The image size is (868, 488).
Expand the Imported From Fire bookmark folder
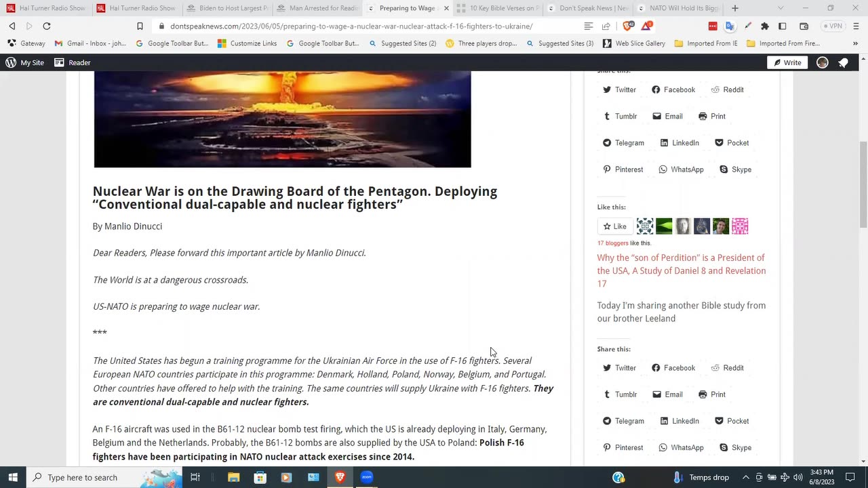783,43
